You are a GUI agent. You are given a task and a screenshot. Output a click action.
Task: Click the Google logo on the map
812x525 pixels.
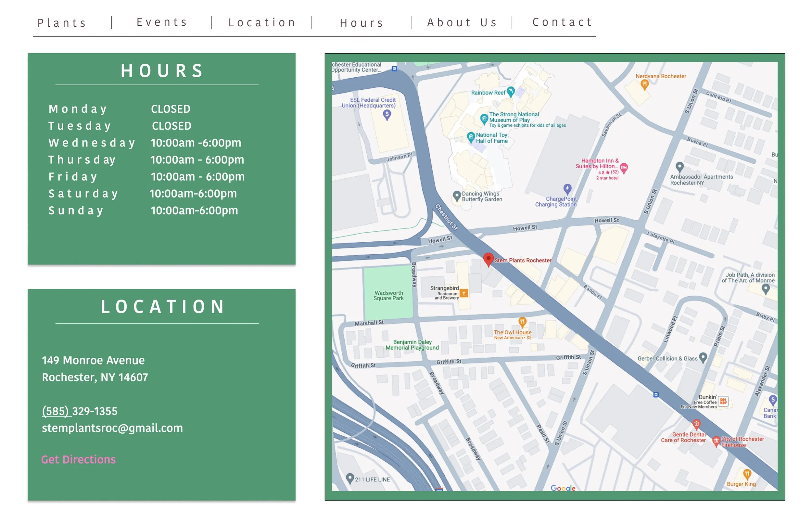coord(563,488)
